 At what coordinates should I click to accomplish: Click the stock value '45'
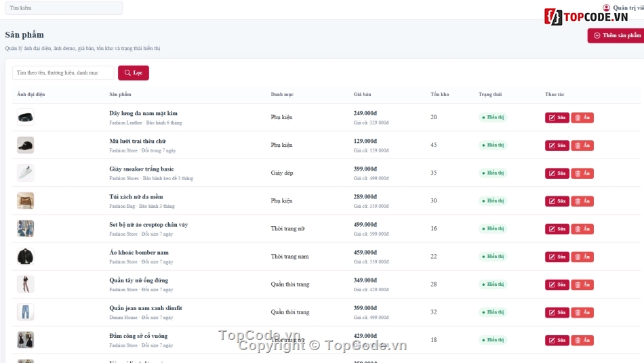434,145
